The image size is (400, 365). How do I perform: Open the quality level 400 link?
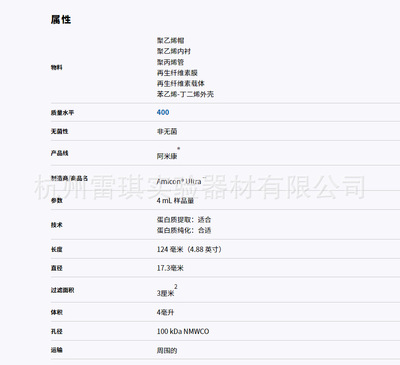[163, 112]
